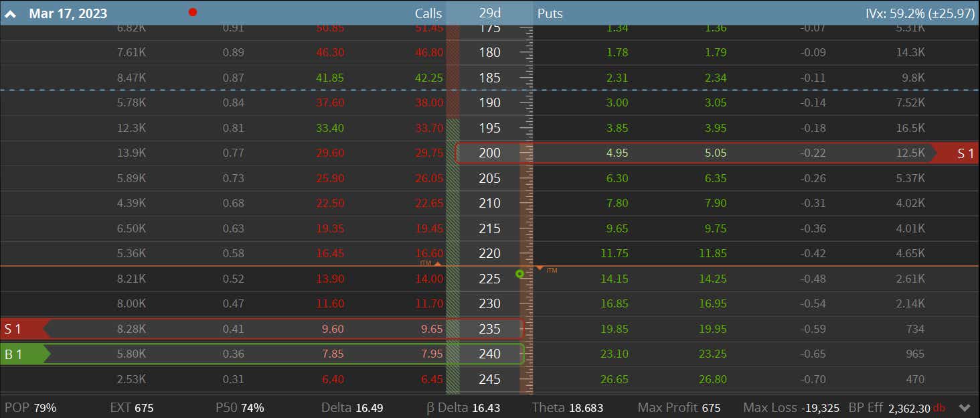Viewport: 980px width, 418px height.
Task: Click the call delta 0.52 at strike 225
Action: tap(234, 279)
